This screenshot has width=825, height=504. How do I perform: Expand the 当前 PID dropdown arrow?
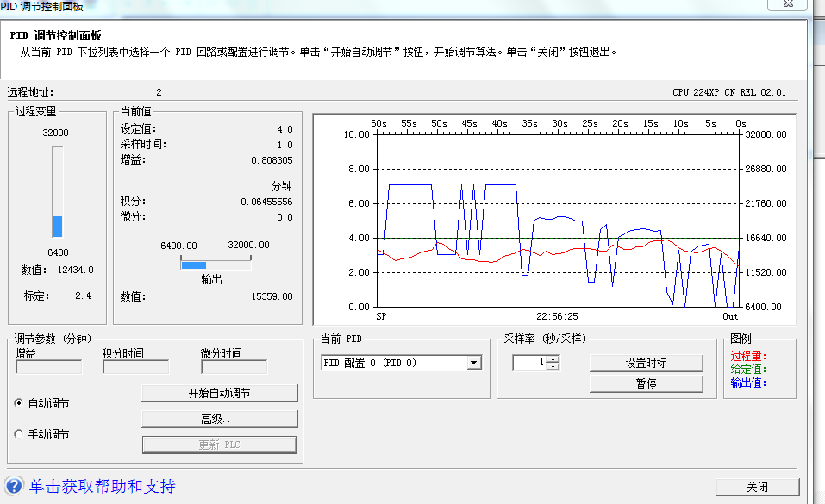tap(473, 364)
